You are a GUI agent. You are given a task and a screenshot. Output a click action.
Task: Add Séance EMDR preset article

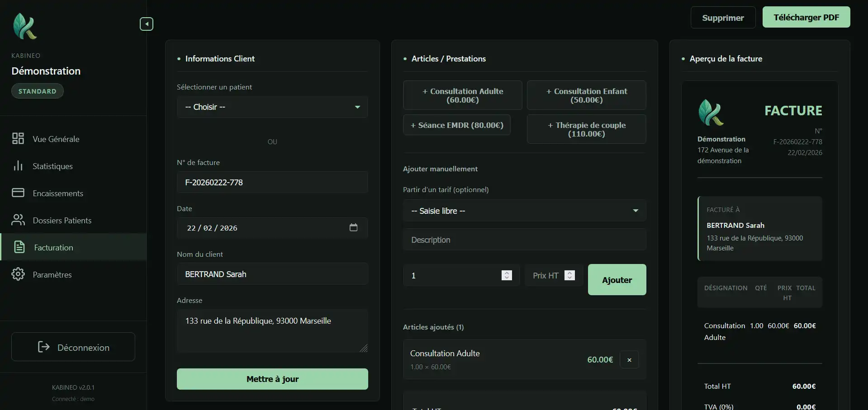point(456,125)
